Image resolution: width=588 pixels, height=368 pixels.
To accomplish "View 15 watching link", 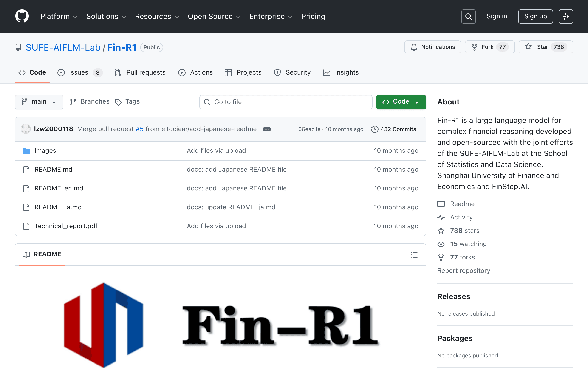I will (462, 244).
